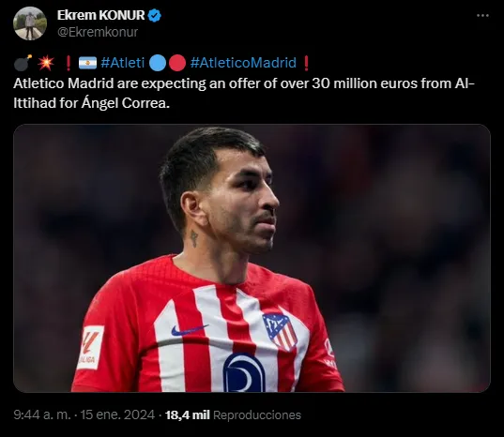Open the Ekrem KONUR display name
The height and width of the screenshot is (437, 504).
pos(101,15)
